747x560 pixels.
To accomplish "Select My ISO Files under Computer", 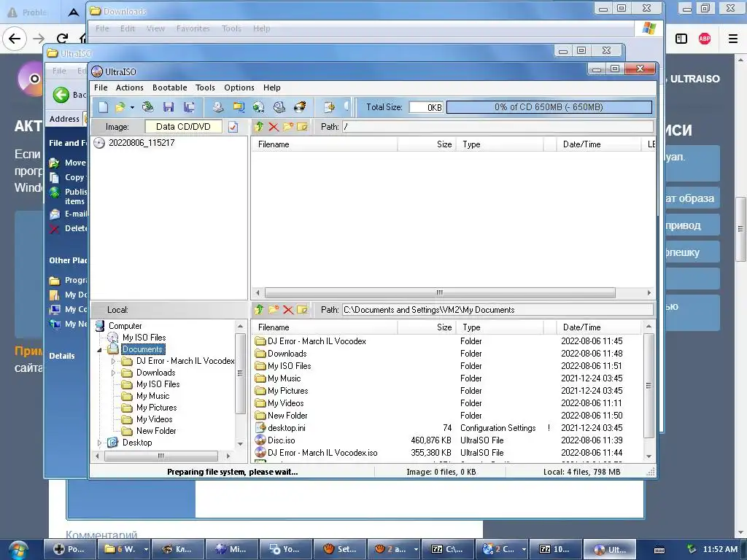I will click(144, 338).
